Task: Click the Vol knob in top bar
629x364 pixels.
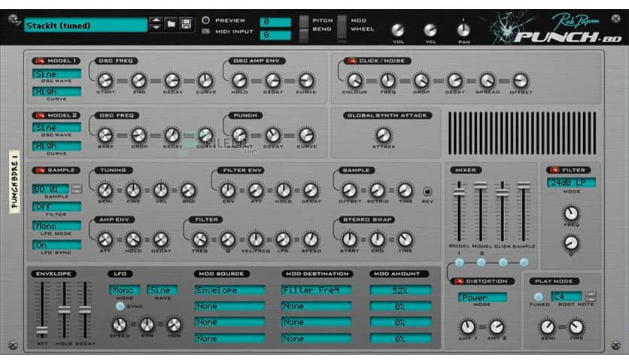Action: coord(398,30)
